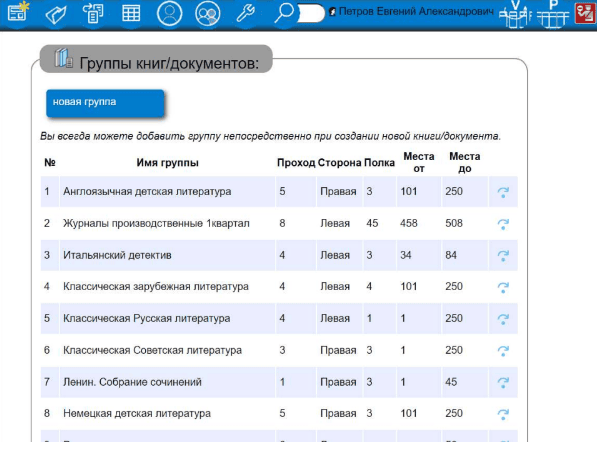This screenshot has width=600, height=450.
Task: Click the magnifying glass search icon
Action: point(284,13)
